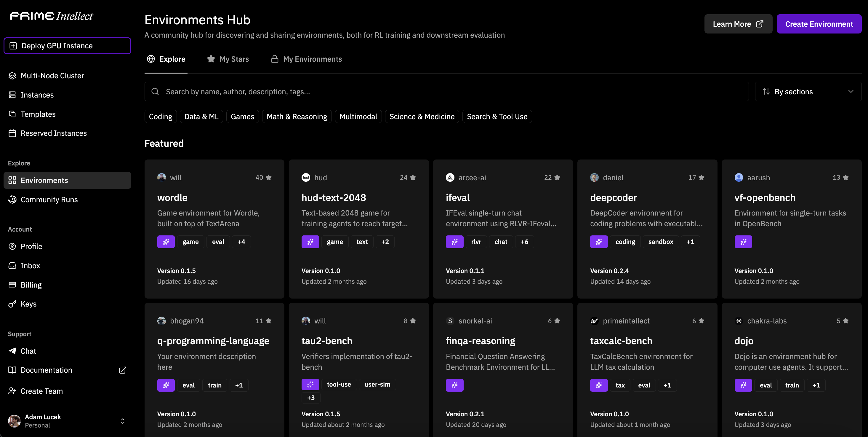Click the purple verified badge on deepcoder
Viewport: 868px width, 437px height.
click(x=599, y=241)
